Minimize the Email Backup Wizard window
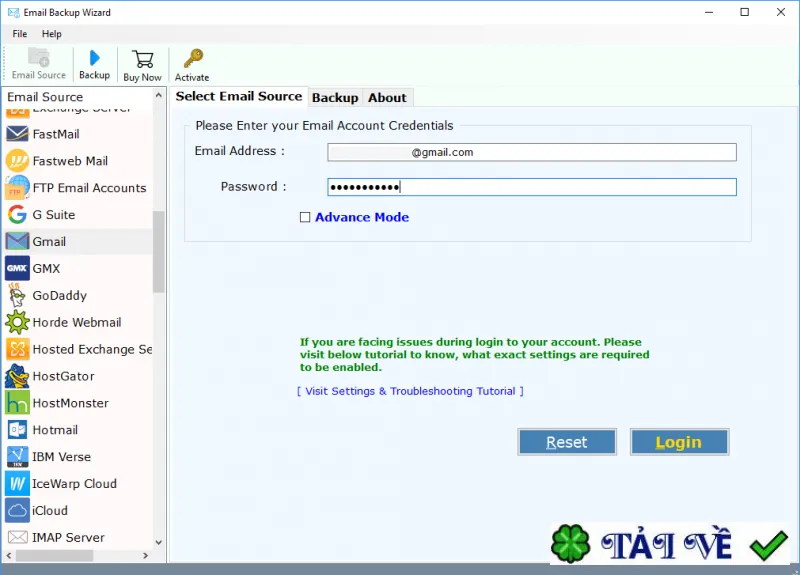Screen dimensions: 800x575 click(x=709, y=12)
